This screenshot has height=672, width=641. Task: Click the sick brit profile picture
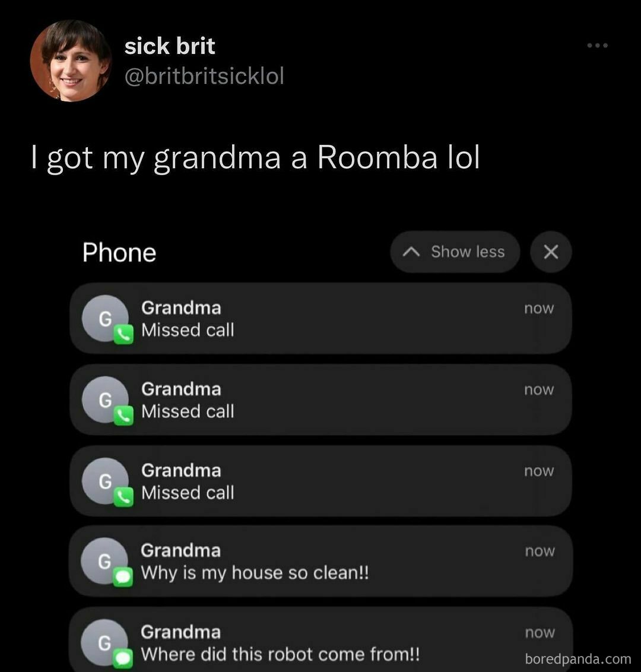point(71,61)
